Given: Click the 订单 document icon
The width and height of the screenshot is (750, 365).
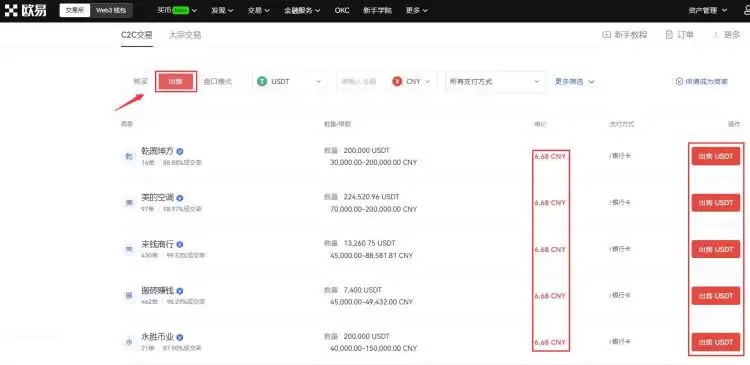Looking at the screenshot, I should click(669, 34).
